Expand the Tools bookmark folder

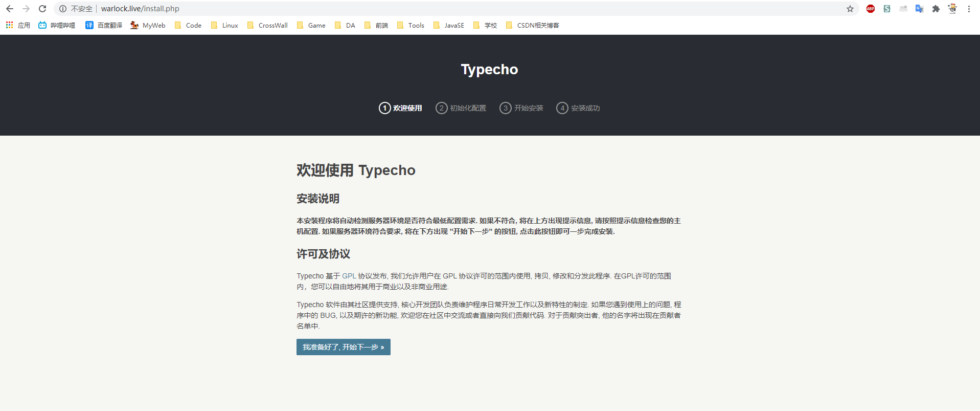(x=411, y=25)
